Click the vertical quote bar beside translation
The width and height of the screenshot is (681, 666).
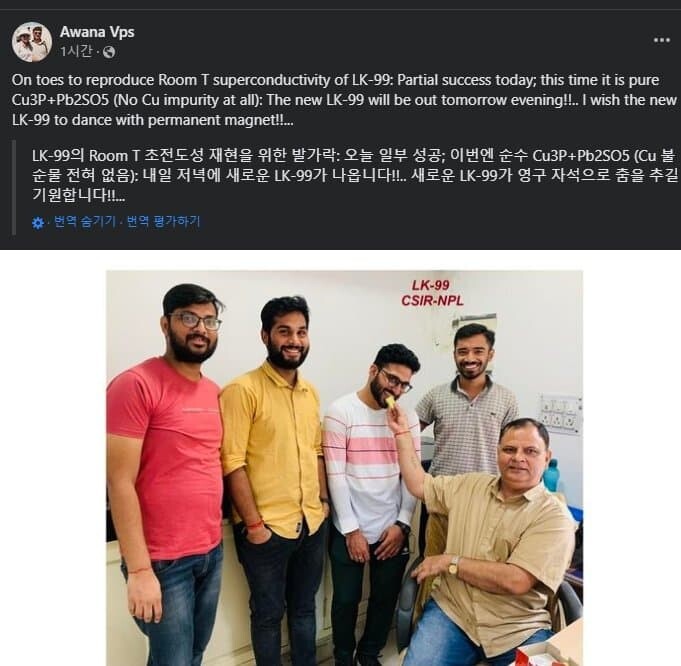[14, 187]
